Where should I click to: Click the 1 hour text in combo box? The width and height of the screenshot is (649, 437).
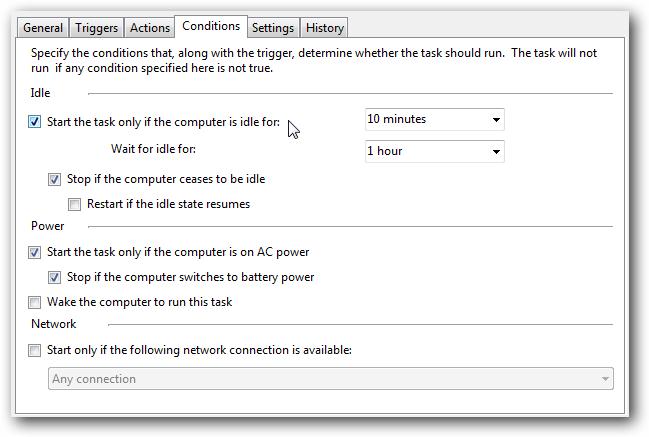(x=385, y=151)
